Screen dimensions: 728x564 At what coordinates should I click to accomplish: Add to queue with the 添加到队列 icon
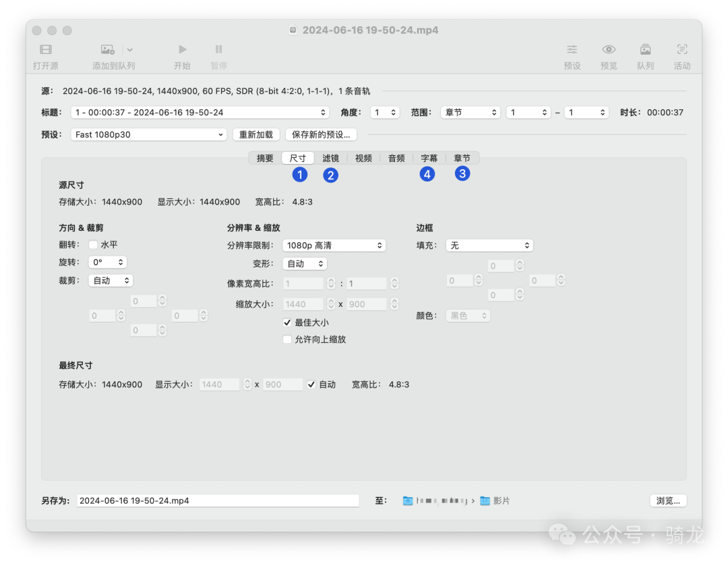(108, 50)
